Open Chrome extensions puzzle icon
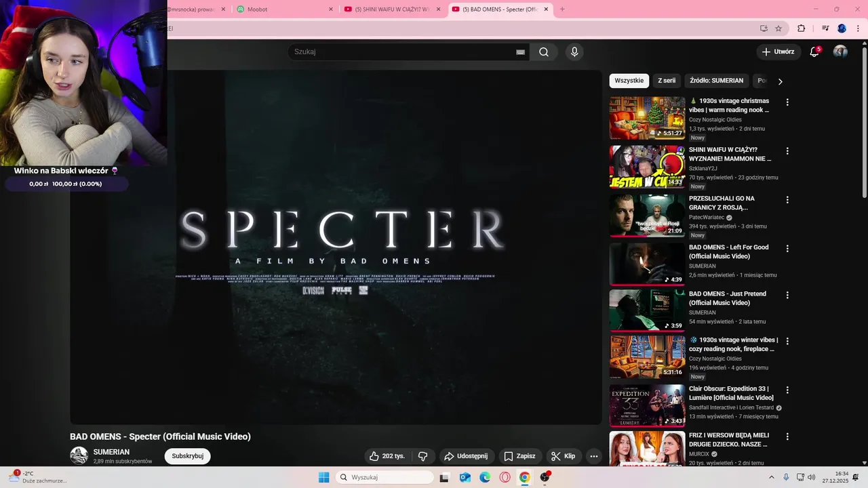Image resolution: width=868 pixels, height=488 pixels. (802, 28)
